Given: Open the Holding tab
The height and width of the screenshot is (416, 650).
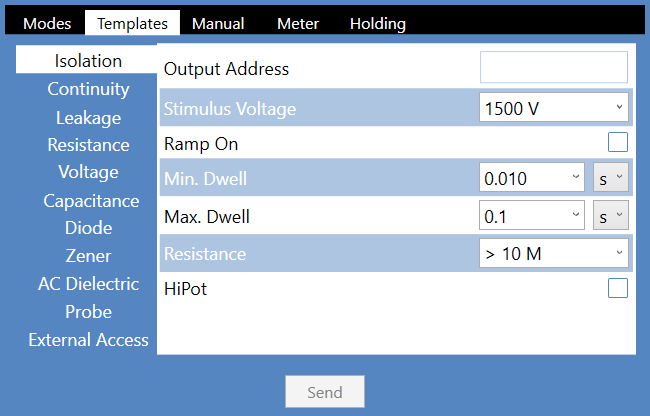Looking at the screenshot, I should (378, 23).
